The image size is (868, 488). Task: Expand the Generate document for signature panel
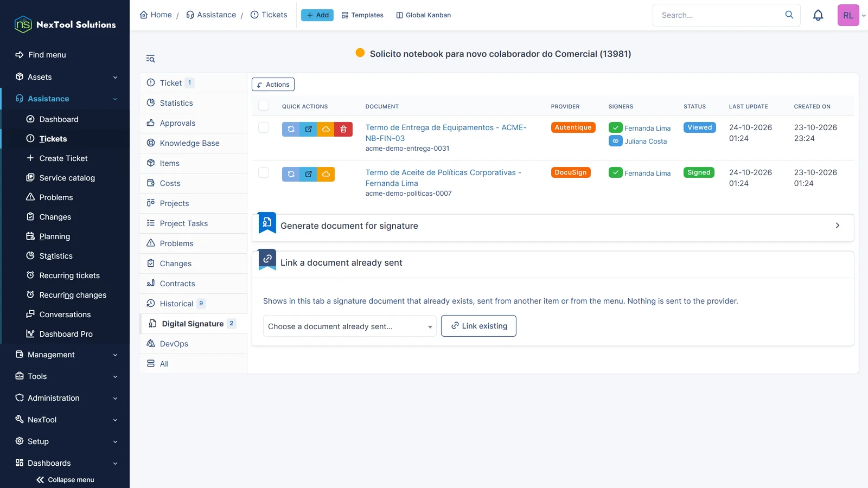[553, 226]
